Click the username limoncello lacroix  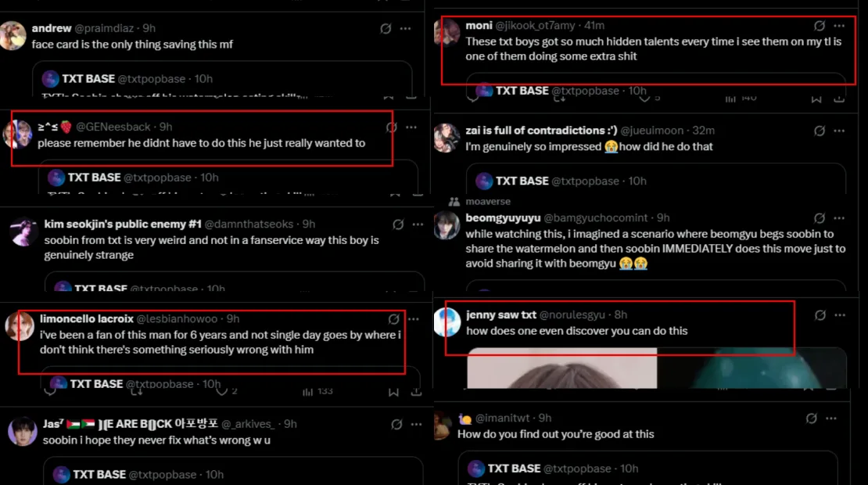pyautogui.click(x=87, y=319)
